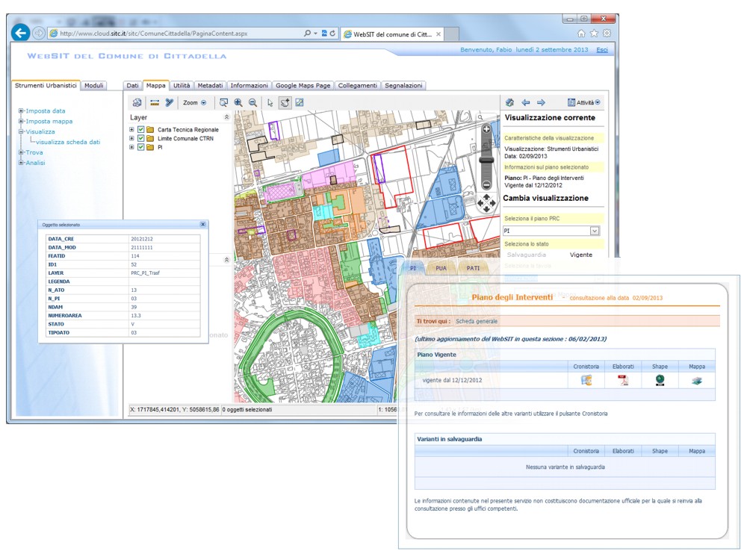747x560 pixels.
Task: Click the map pan arrows control
Action: point(486,203)
